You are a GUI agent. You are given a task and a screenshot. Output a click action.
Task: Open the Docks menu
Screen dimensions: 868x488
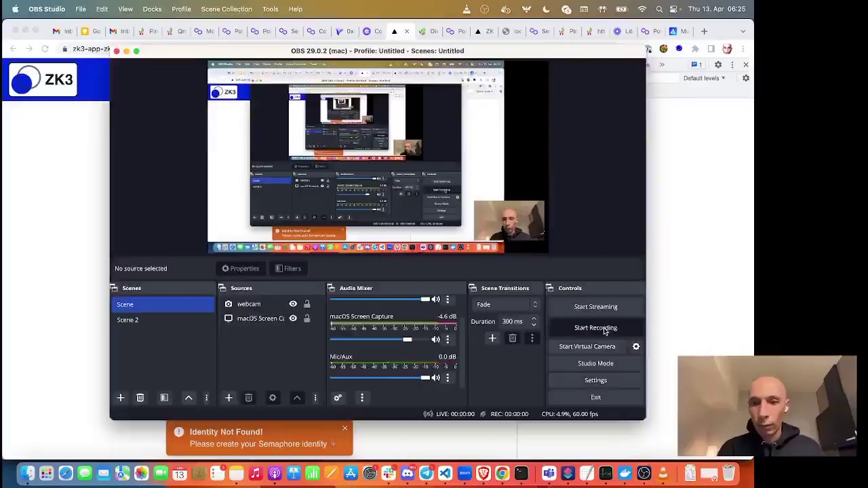coord(152,9)
